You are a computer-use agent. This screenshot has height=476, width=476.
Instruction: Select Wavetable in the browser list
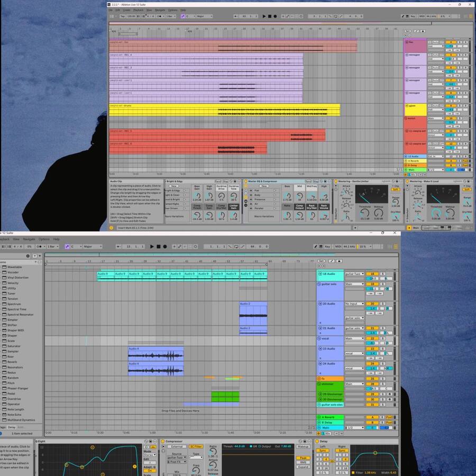click(15, 267)
